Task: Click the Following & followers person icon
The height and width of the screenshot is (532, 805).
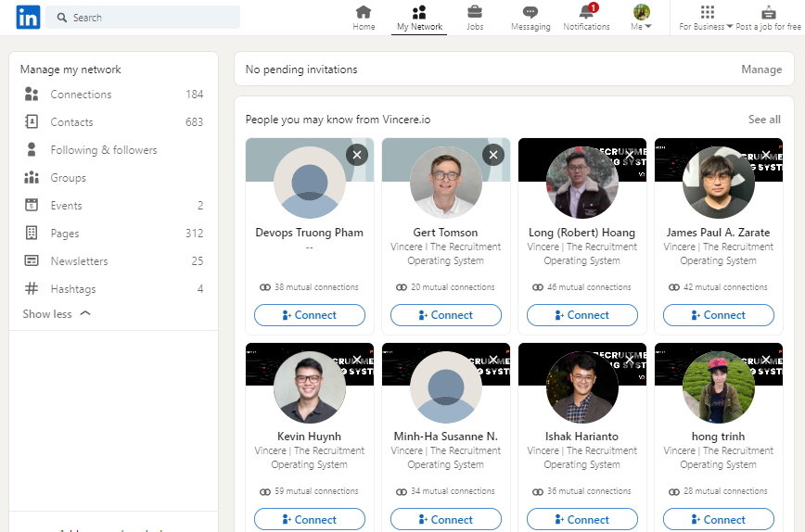Action: coord(32,149)
